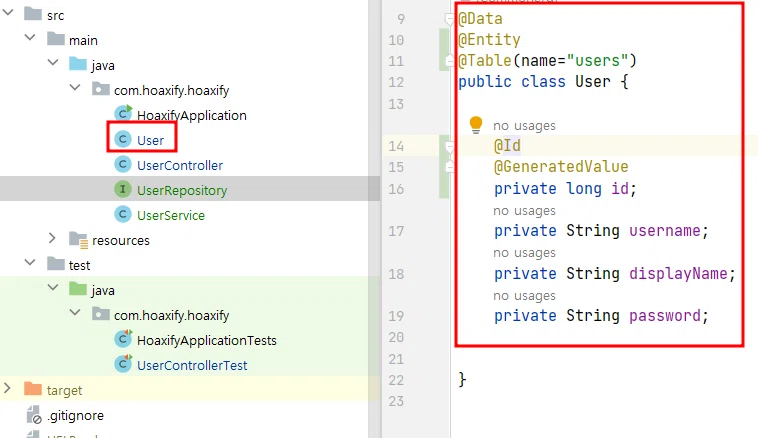The width and height of the screenshot is (758, 438).
Task: Click the test folder icon
Action: point(56,264)
